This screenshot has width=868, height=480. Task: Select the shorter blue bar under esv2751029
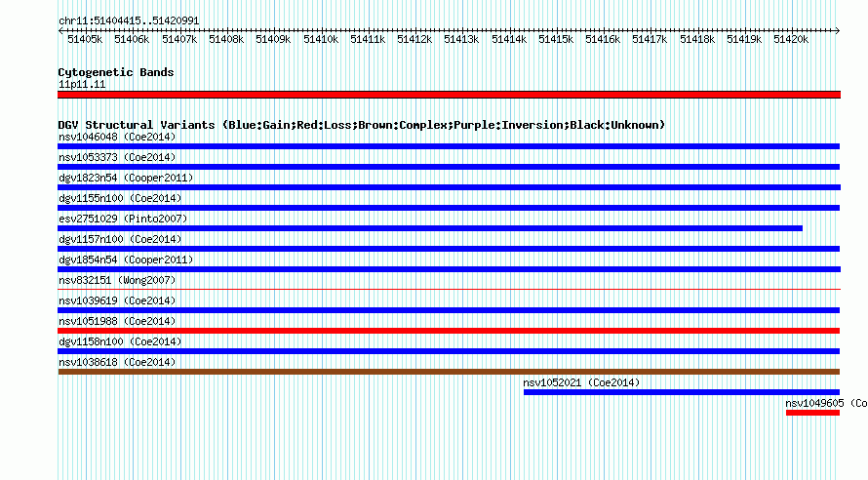[x=430, y=228]
